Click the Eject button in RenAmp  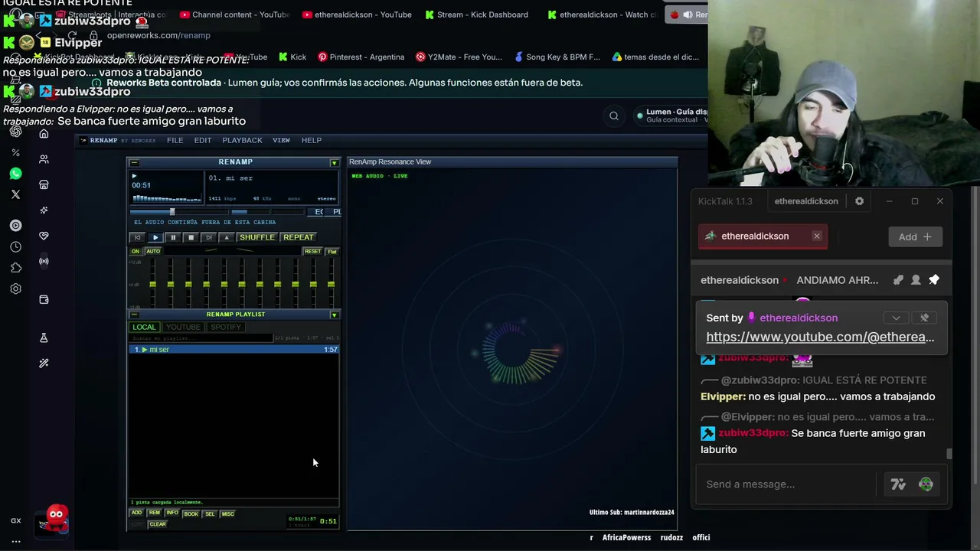226,237
